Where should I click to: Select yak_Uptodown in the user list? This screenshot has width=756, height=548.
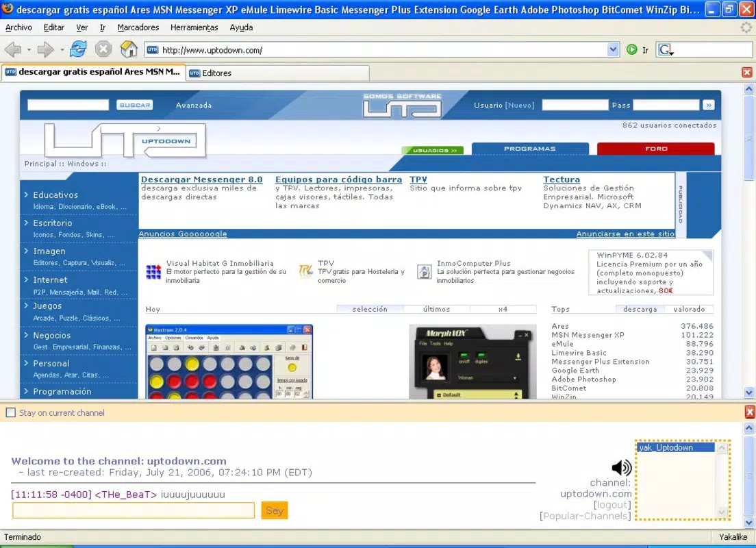pos(675,448)
